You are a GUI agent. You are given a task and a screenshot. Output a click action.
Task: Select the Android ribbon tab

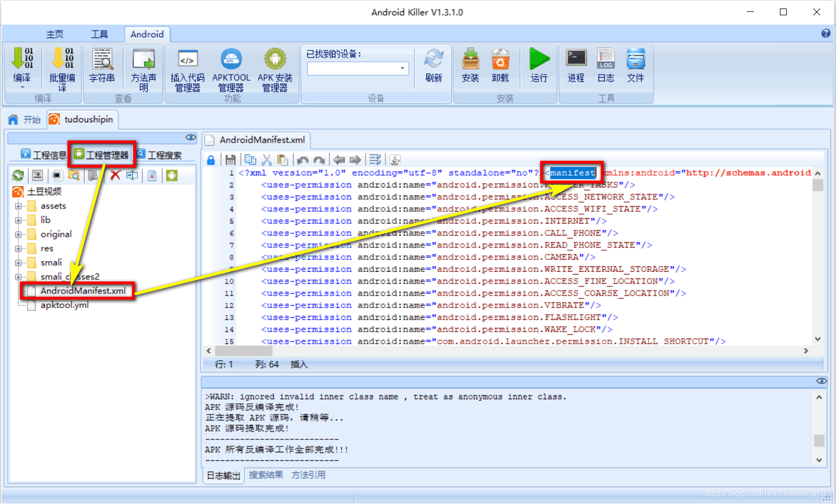[147, 34]
